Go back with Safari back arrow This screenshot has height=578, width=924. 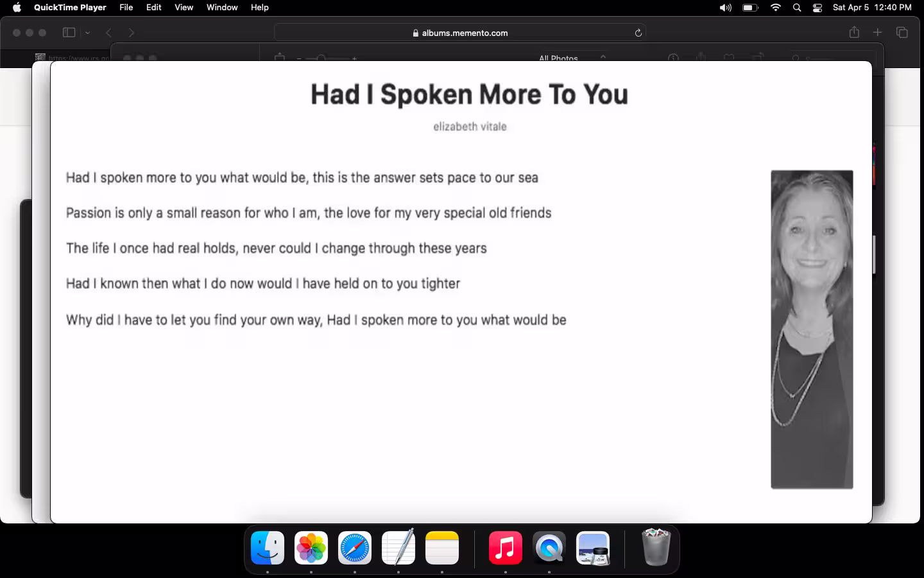[x=108, y=33]
